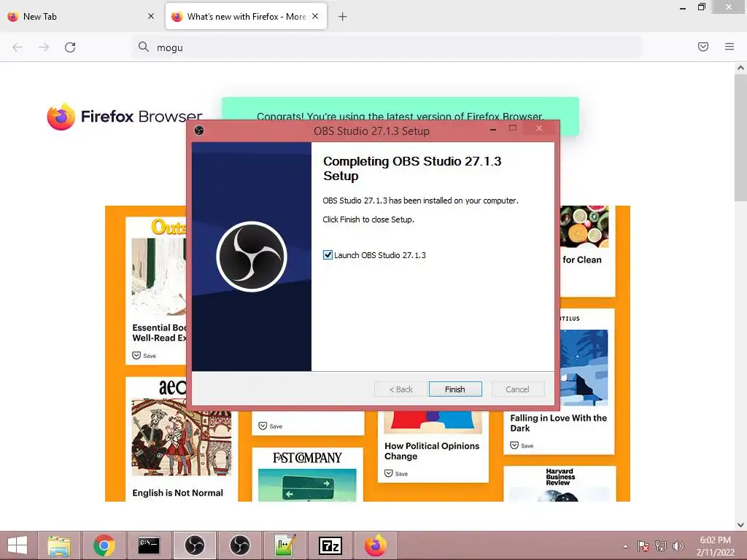Screen dimensions: 747x560
Task: Click the Firefox page vertical scrollbar thumb
Action: tap(740, 138)
